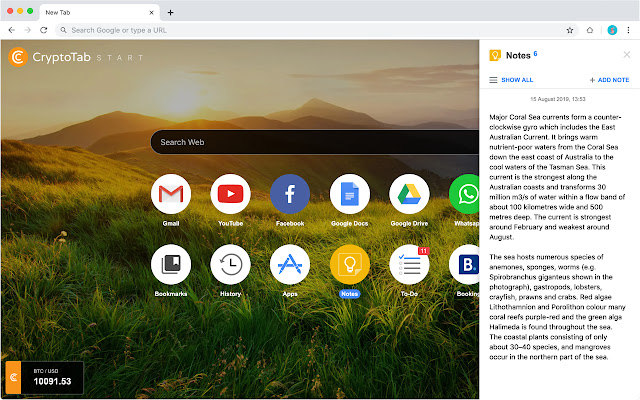Viewport: 640px width, 400px height.
Task: Close the Notes panel
Action: tap(627, 55)
